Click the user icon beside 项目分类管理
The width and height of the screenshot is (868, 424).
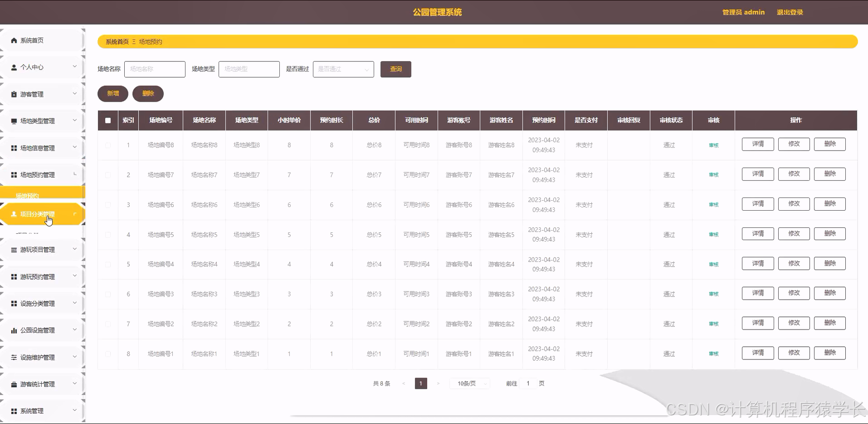[x=14, y=214]
